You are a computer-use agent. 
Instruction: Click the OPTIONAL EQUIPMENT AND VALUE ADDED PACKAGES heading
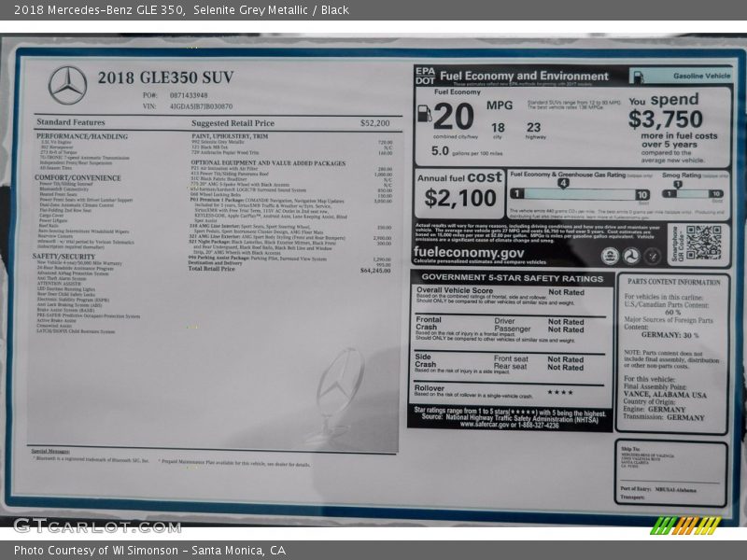(268, 163)
